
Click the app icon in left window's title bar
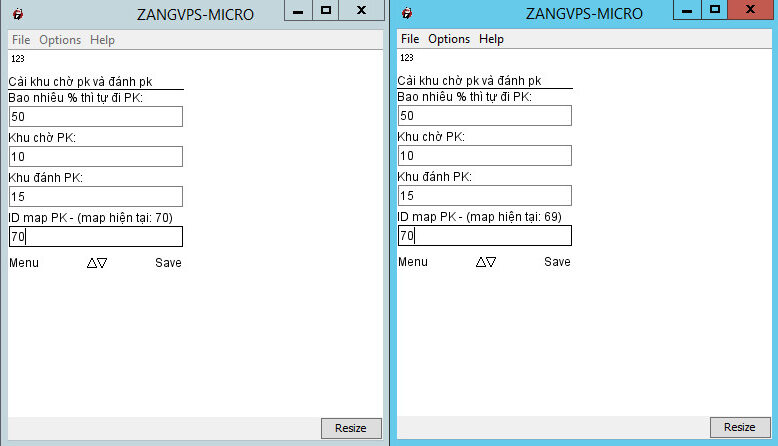pyautogui.click(x=17, y=14)
